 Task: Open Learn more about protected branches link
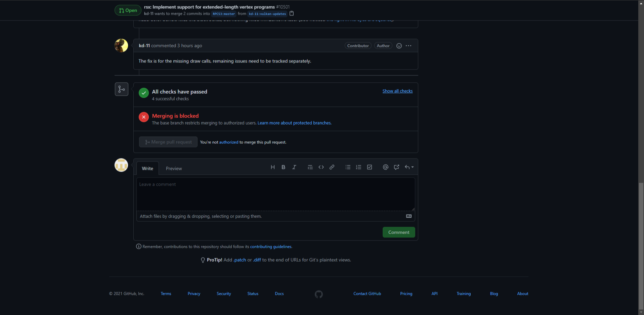point(295,123)
